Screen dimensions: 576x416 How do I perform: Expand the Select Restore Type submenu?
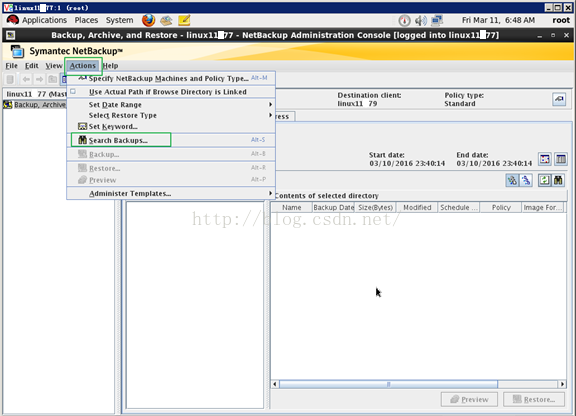click(x=171, y=115)
